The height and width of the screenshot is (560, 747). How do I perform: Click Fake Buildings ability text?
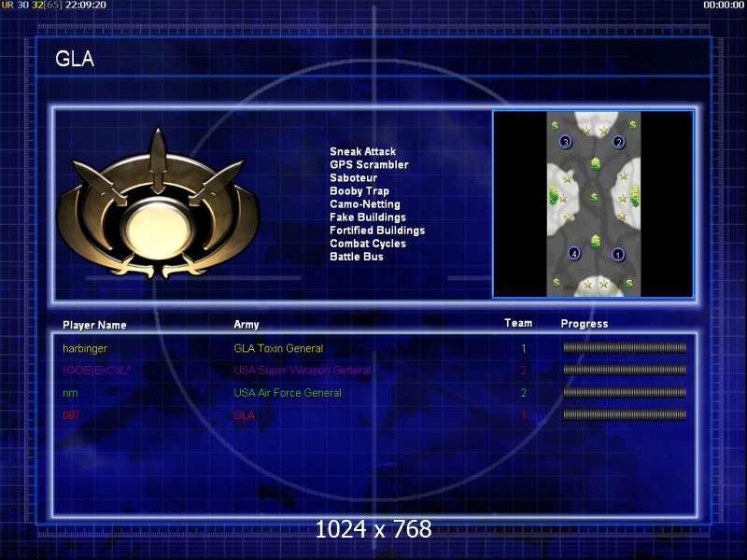368,217
